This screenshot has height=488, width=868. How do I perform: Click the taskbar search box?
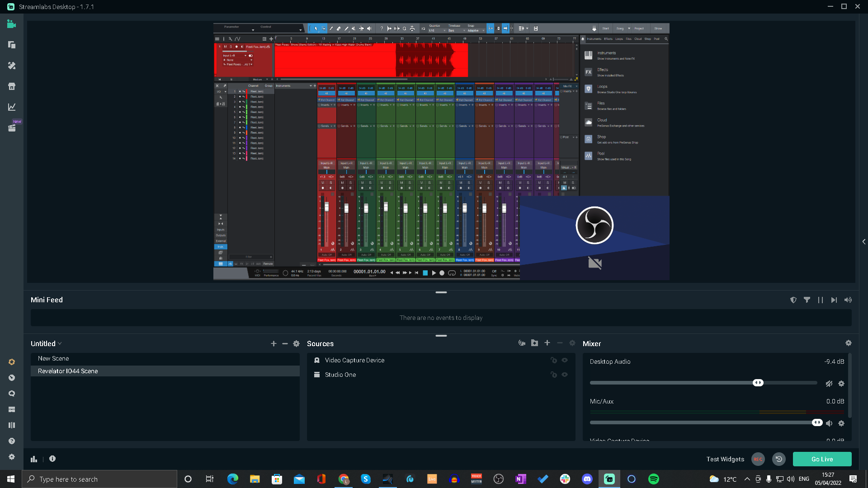tap(99, 479)
